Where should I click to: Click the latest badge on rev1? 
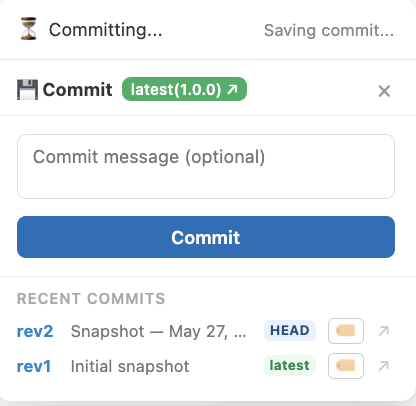click(290, 365)
